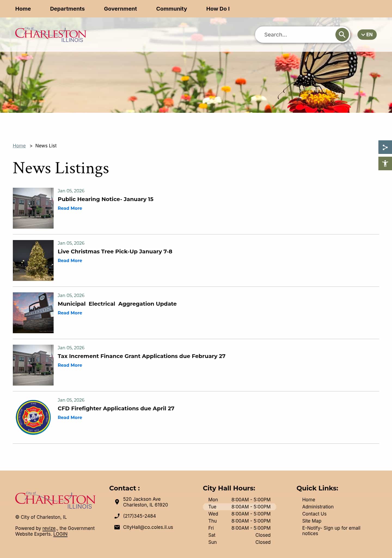Open Live Christmas Tree Pick-Up headline

[x=115, y=251]
